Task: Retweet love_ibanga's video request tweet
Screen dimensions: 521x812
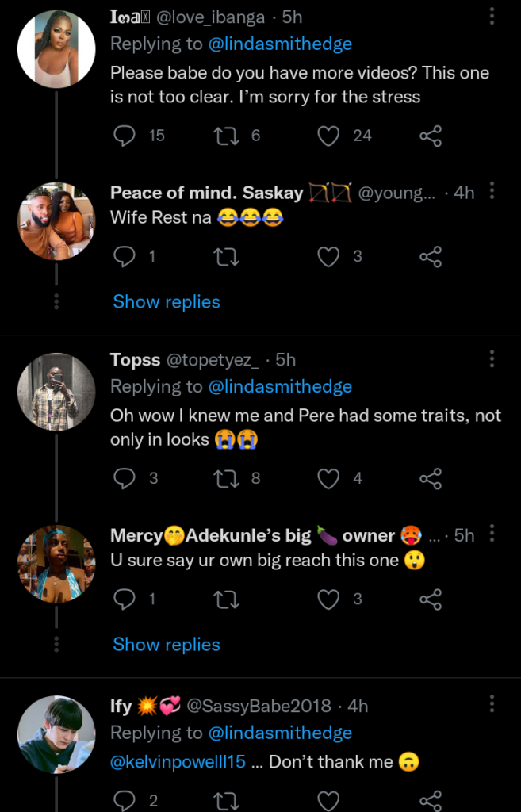Action: point(227,136)
